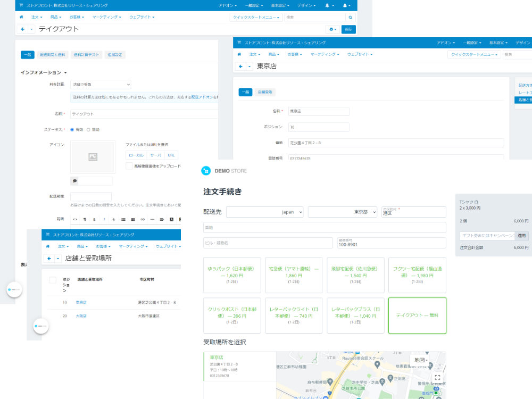Click back arrow beside テイクアウト title
The width and height of the screenshot is (532, 399).
23,29
